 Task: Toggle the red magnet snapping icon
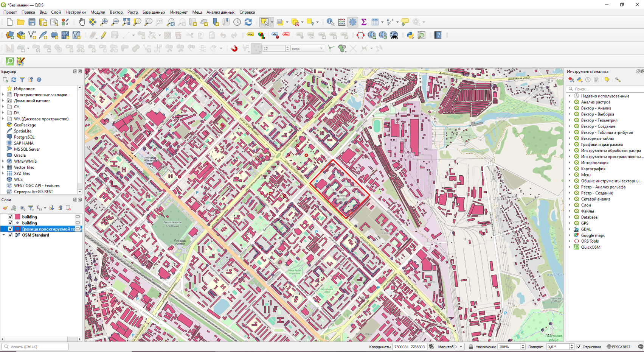click(234, 48)
